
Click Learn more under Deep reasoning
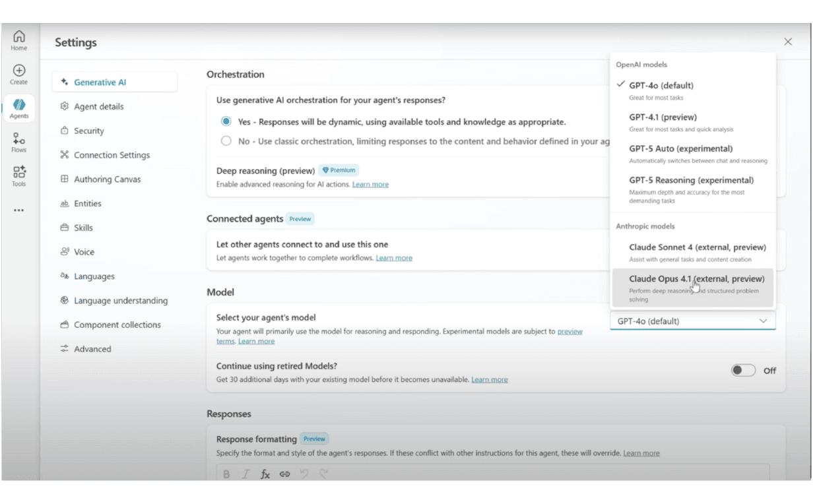370,184
